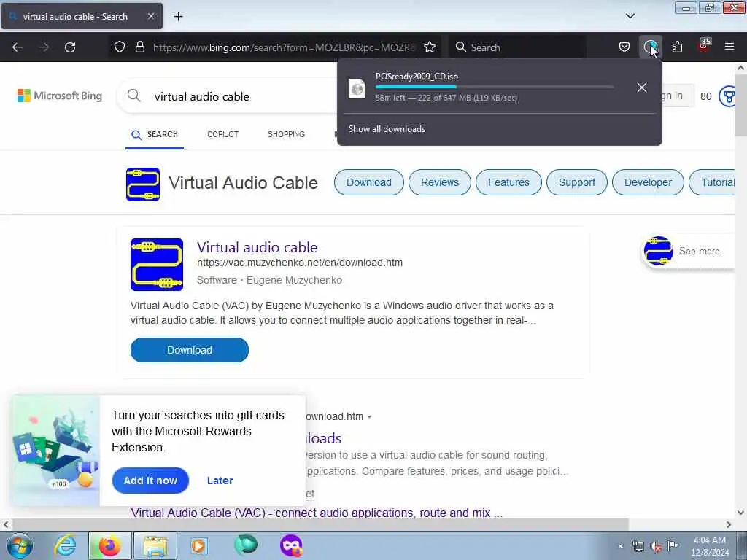Click the Features chip
Screen dimensions: 747x560
[508, 182]
